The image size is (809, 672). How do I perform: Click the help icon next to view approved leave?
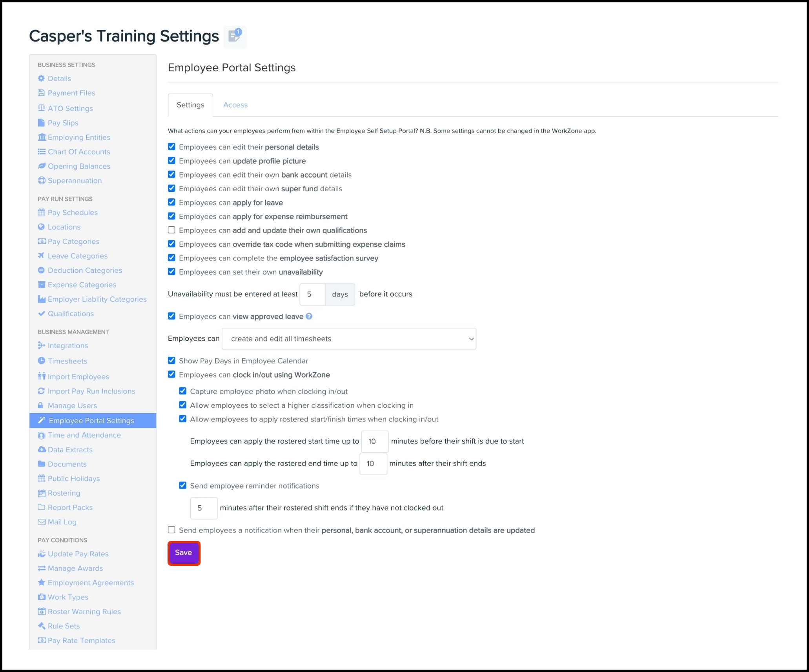click(309, 316)
